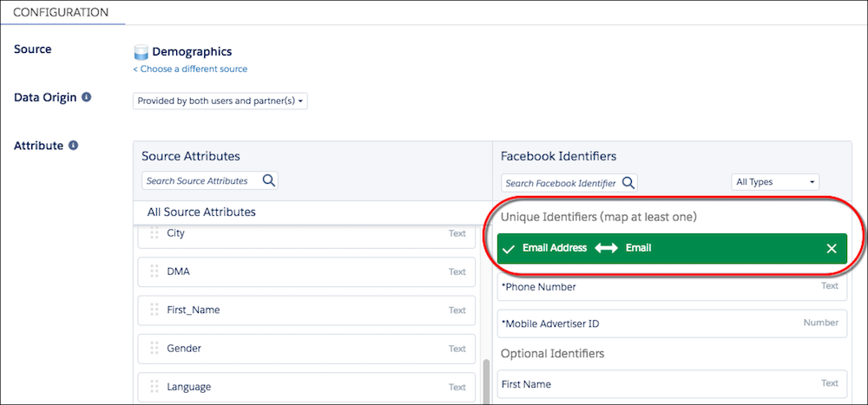Screen dimensions: 868x405
Task: Click the DMA attribute drag handle
Action: [x=155, y=271]
